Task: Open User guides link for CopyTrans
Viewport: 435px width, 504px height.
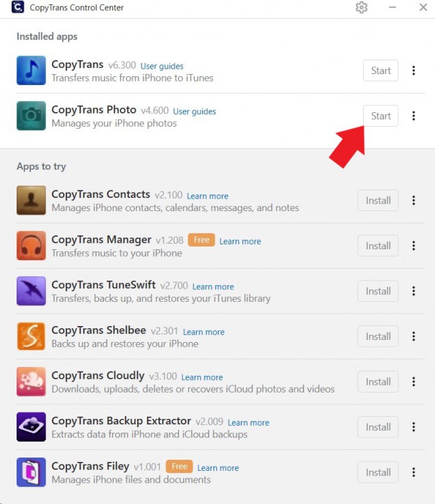Action: point(162,66)
